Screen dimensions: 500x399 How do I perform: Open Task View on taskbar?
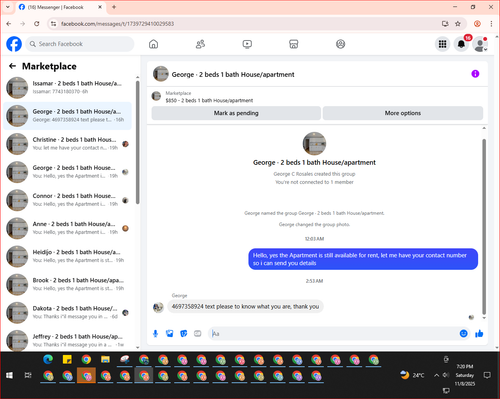tap(28, 375)
